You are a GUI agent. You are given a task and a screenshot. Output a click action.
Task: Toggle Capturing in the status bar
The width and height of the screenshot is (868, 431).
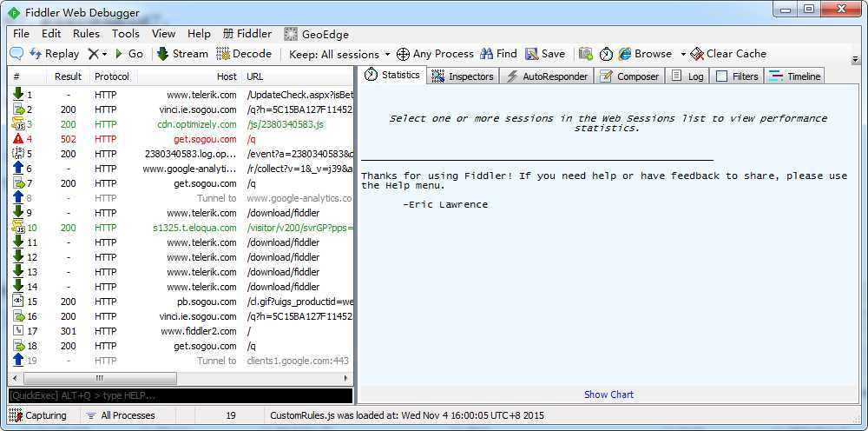coord(37,415)
